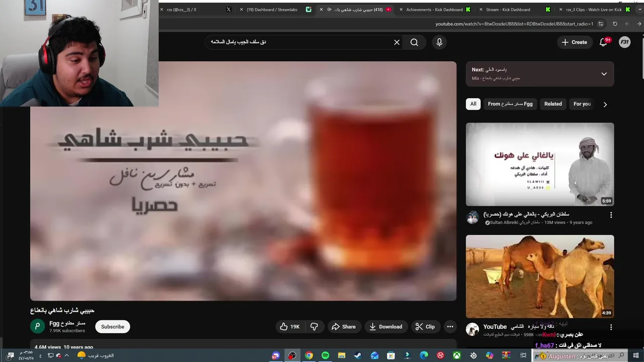This screenshot has height=362, width=644.
Task: Select the Related filter chip
Action: 553,104
